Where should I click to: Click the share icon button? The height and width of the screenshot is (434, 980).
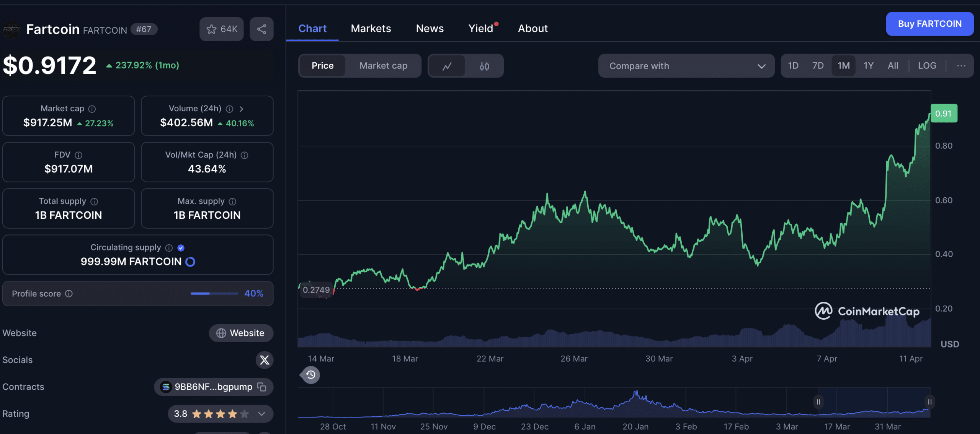(261, 29)
